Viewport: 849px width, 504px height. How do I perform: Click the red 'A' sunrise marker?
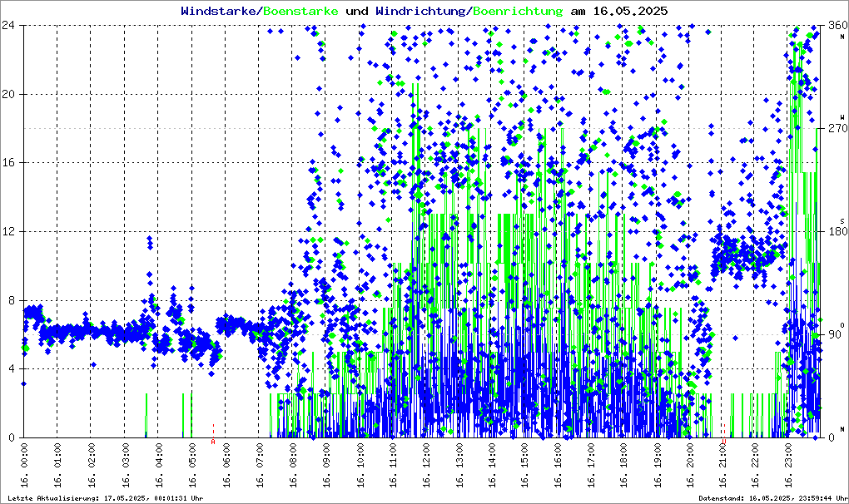213,442
